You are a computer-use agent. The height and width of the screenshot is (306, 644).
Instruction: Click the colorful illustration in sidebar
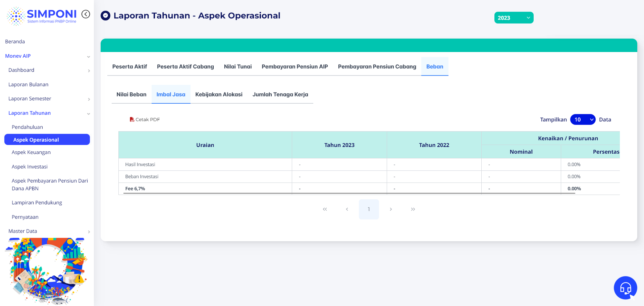[46, 271]
